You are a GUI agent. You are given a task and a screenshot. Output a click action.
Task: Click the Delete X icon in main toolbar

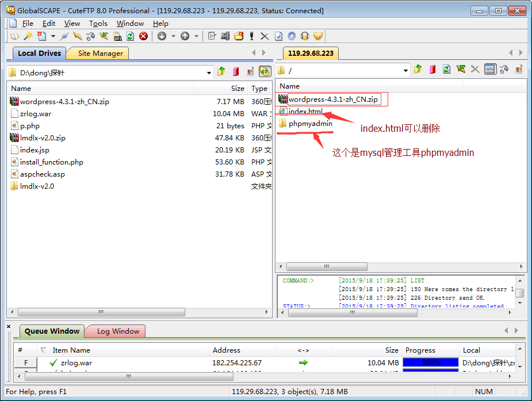point(265,36)
